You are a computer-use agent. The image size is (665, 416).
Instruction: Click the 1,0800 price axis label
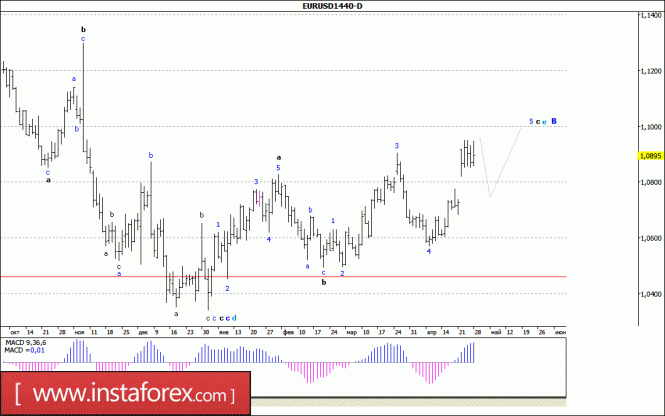pyautogui.click(x=651, y=182)
